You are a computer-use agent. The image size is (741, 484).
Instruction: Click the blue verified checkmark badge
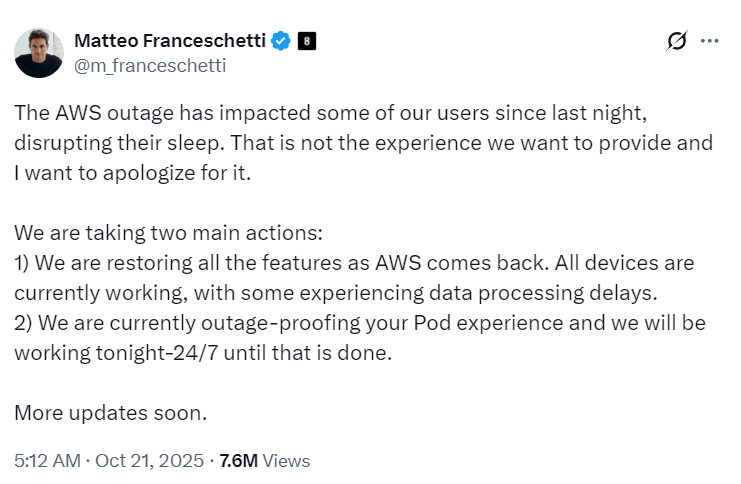point(282,41)
